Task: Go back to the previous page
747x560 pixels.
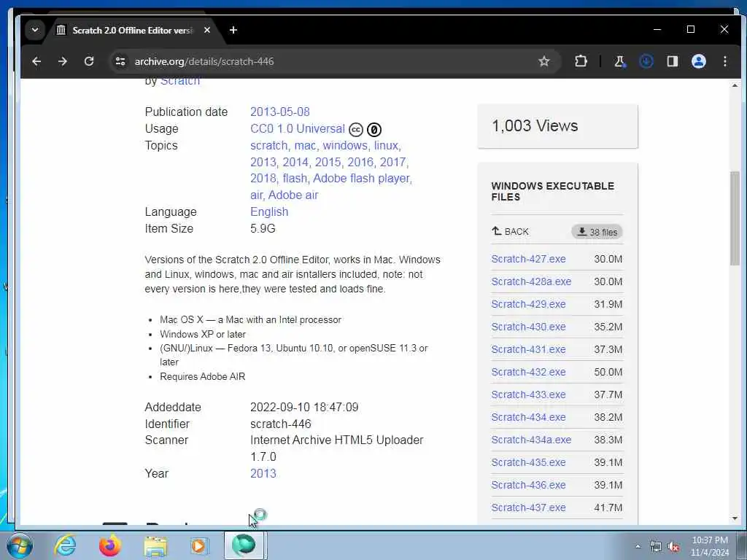Action: (x=36, y=61)
